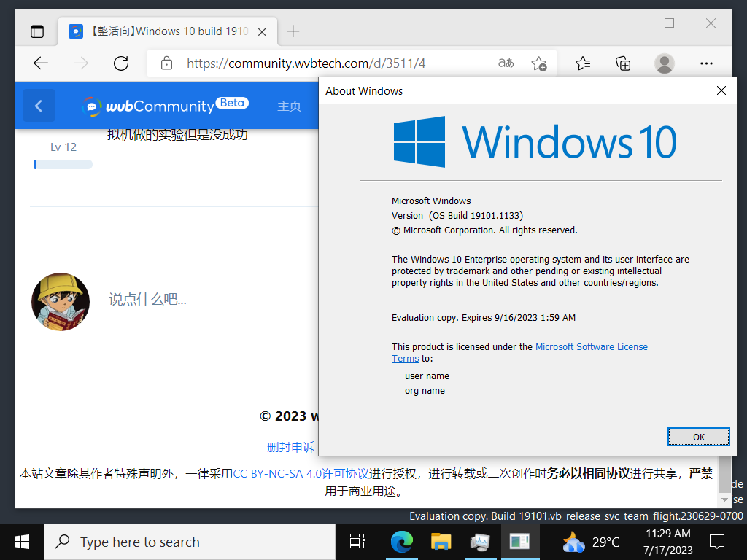
Task: Click OS Build 19101.1133 text
Action: pyautogui.click(x=476, y=215)
